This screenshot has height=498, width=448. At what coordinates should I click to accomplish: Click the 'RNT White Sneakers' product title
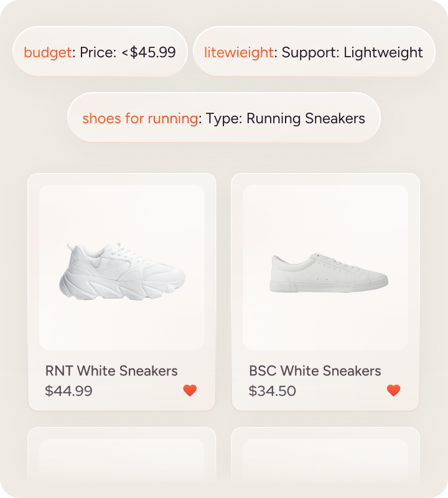click(111, 371)
